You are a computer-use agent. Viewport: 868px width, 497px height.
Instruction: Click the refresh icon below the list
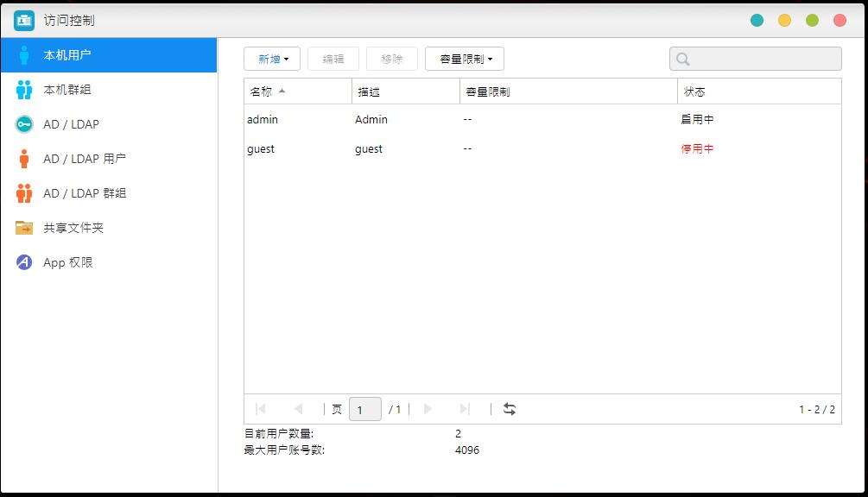point(509,408)
